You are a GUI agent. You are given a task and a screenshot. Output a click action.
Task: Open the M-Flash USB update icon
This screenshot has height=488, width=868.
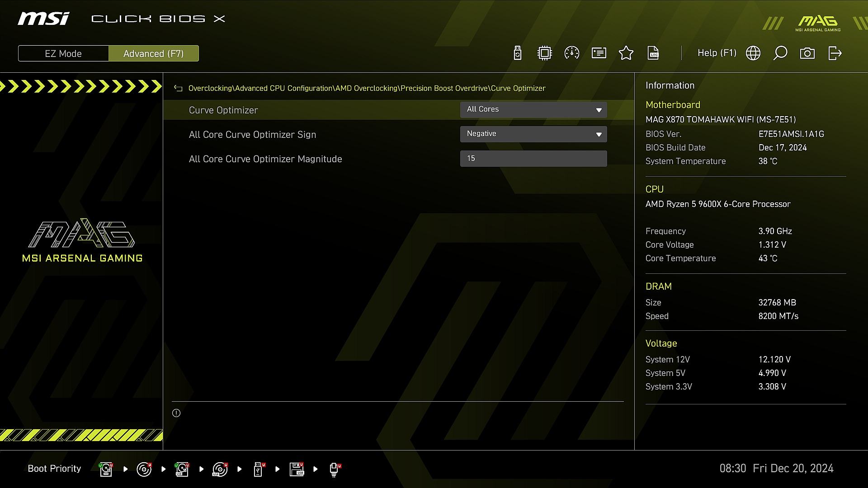518,53
